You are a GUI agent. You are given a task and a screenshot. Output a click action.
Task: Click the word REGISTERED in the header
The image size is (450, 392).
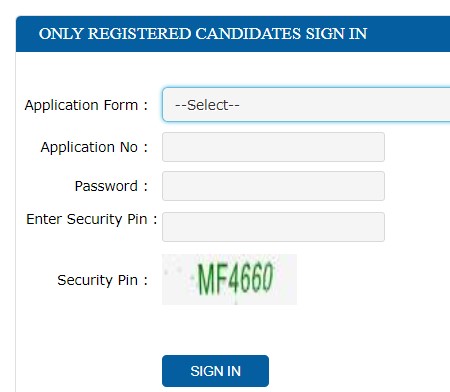point(139,34)
